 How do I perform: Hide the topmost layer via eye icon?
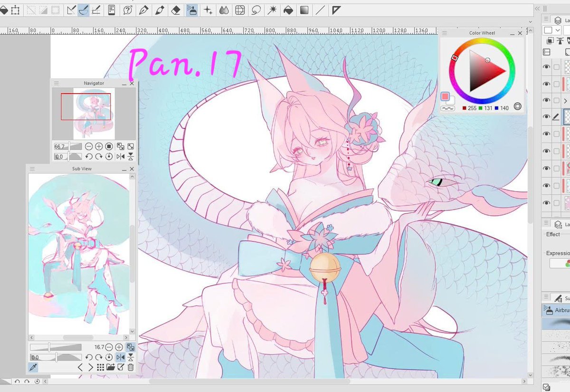[x=546, y=67]
